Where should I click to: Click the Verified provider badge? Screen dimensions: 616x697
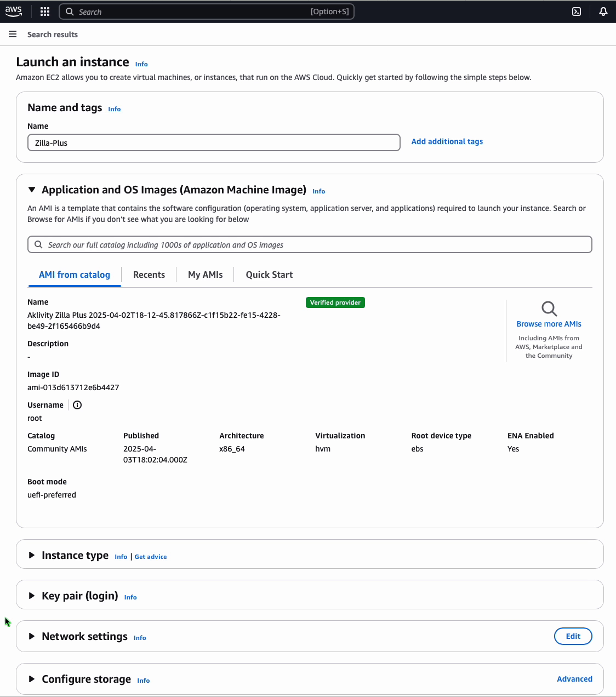pos(335,302)
